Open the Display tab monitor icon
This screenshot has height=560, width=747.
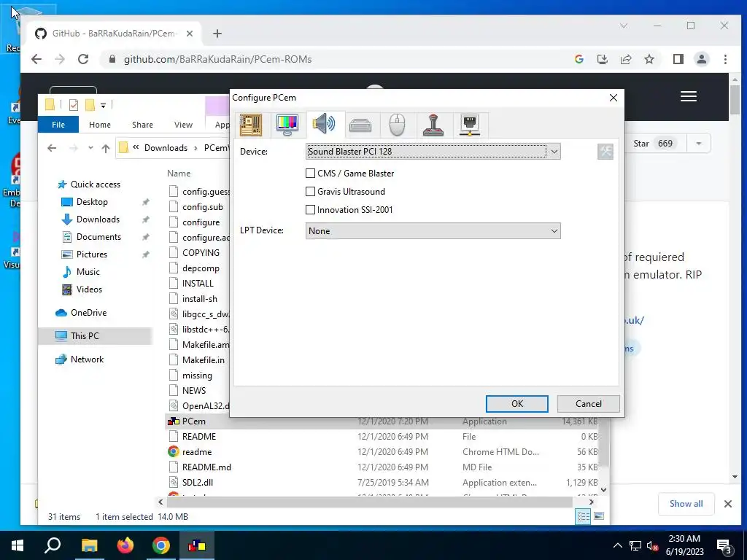[287, 124]
